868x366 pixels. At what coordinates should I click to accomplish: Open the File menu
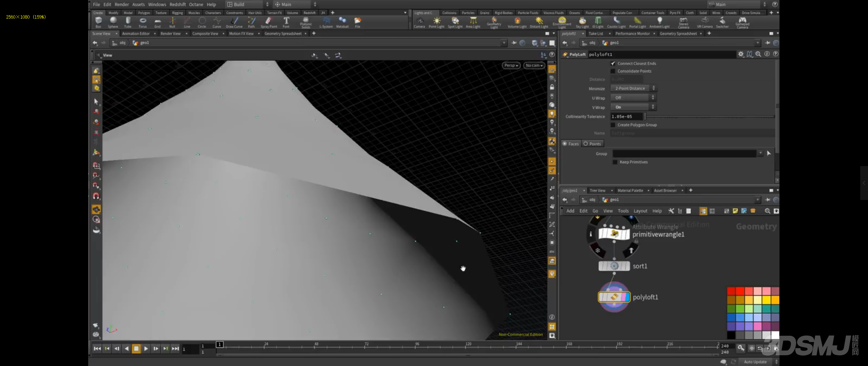pos(96,4)
